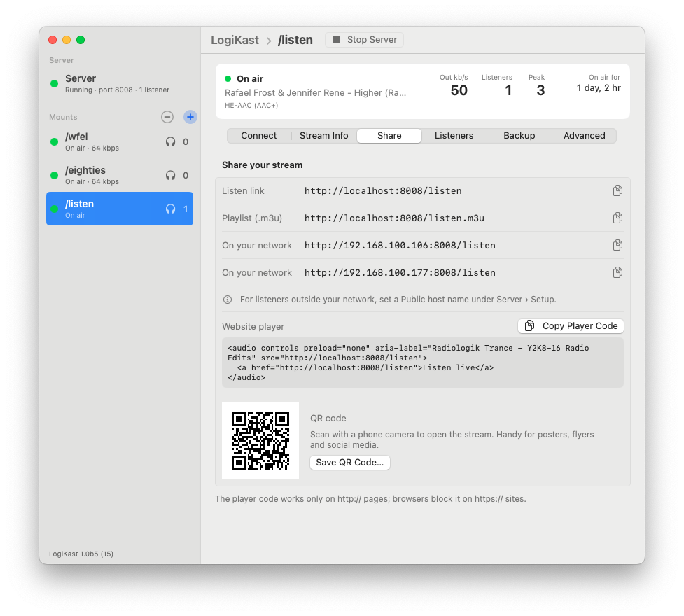Click the now-playing track Rafael Frost title
The image size is (684, 616).
(x=315, y=93)
